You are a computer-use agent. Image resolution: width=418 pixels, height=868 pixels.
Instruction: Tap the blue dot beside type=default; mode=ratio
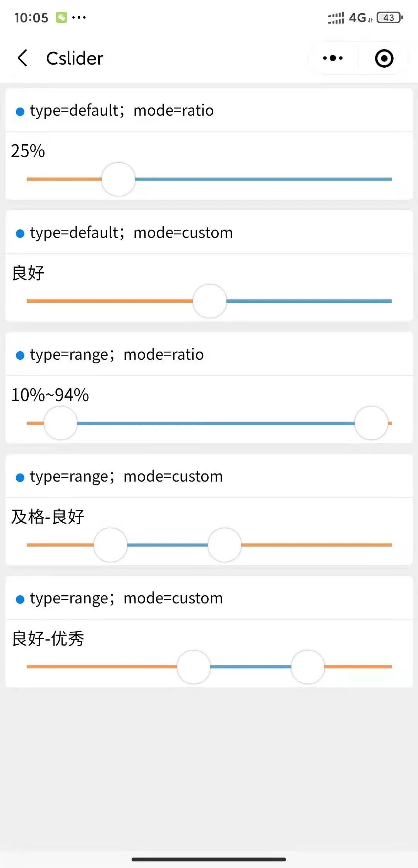20,111
